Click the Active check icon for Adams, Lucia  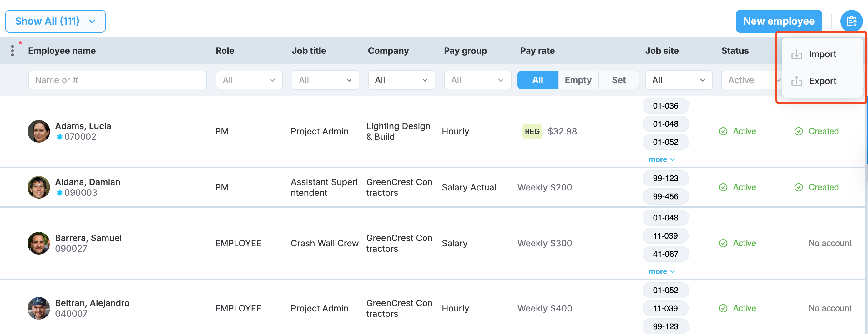click(723, 131)
